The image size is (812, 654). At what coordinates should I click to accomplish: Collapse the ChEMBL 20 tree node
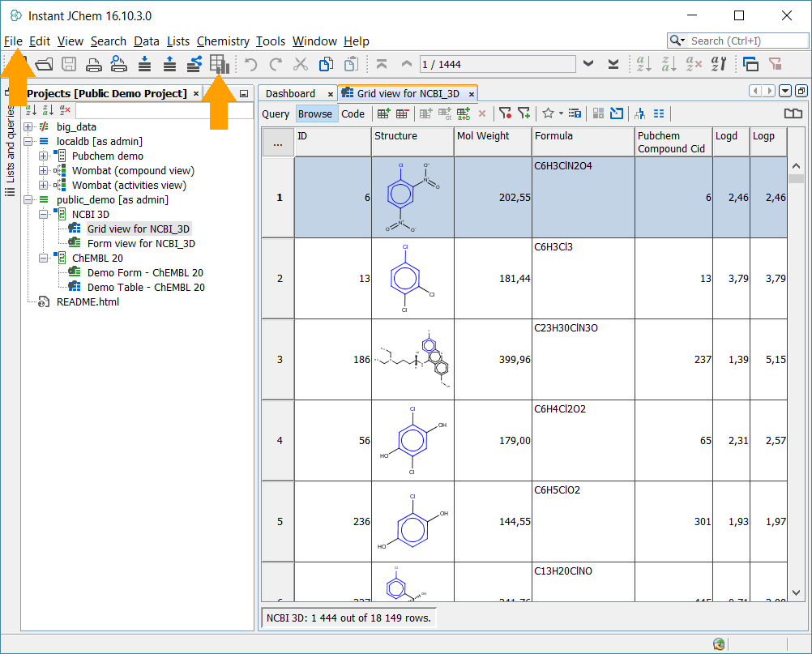[x=44, y=259]
